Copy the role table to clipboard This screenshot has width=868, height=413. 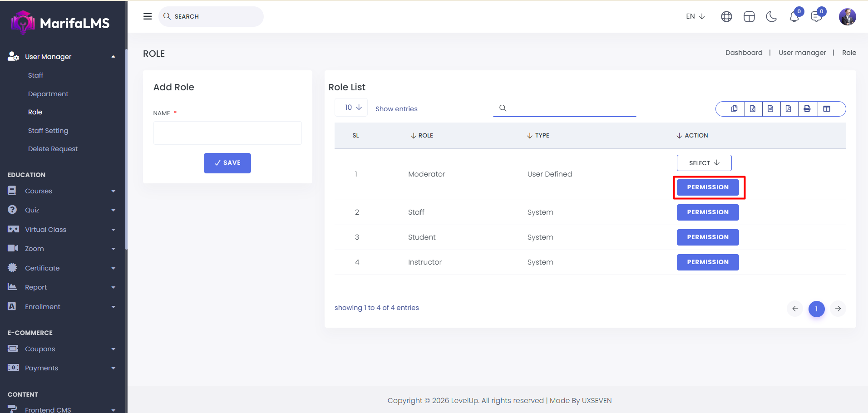coord(734,109)
